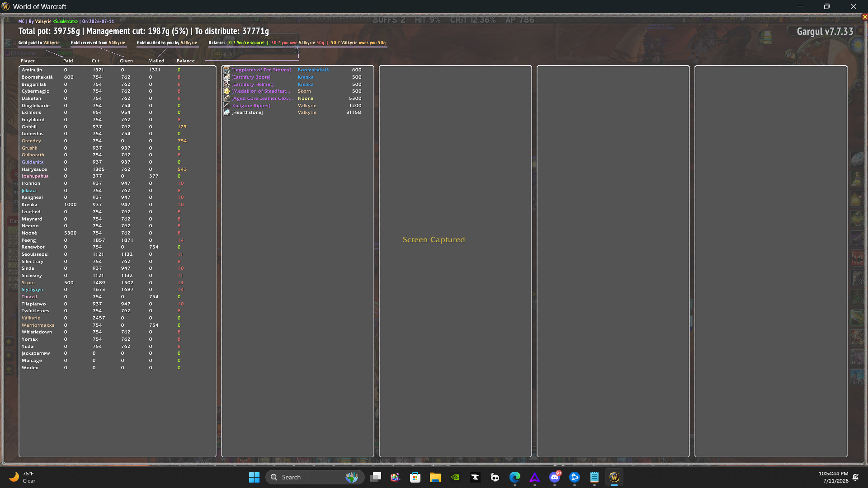Open the notification center bell icon

click(856, 477)
